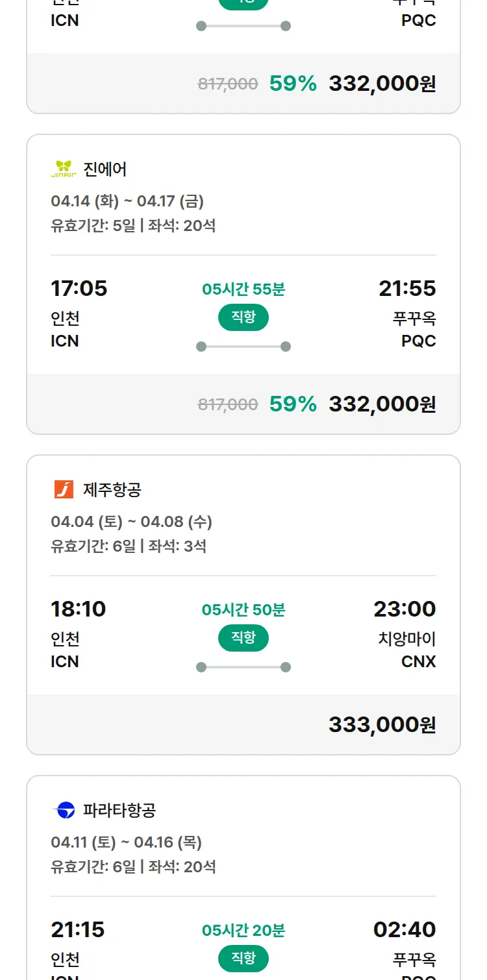Open the 파라타항공 flight card title
This screenshot has width=487, height=980.
(119, 811)
